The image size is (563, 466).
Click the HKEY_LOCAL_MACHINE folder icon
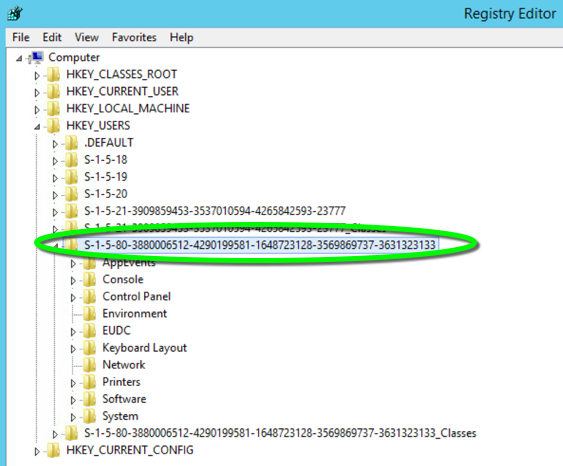click(53, 108)
